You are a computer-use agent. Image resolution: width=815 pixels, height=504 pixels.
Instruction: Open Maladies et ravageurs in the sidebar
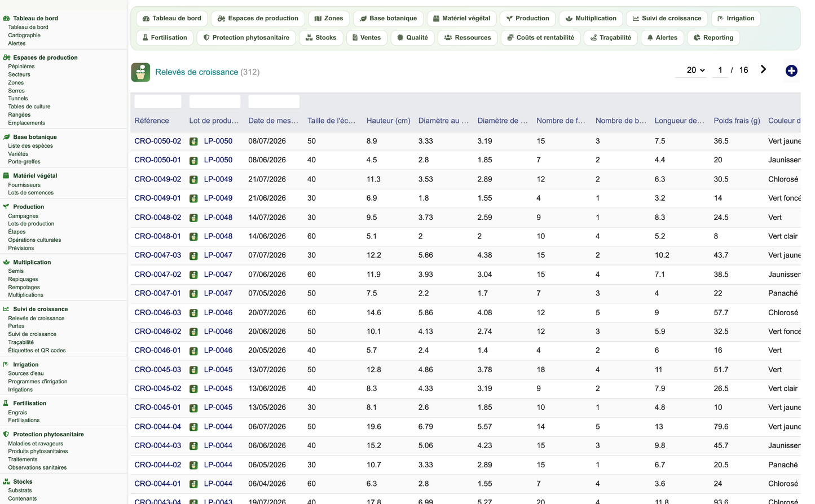(x=36, y=444)
